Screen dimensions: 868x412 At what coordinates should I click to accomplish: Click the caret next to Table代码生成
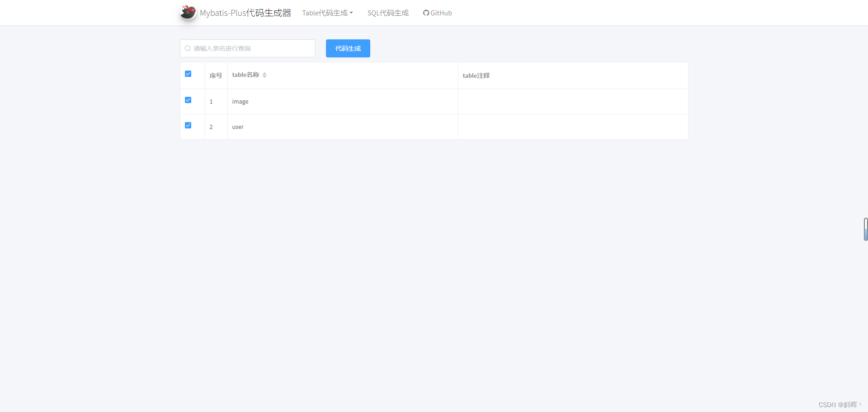click(x=351, y=13)
